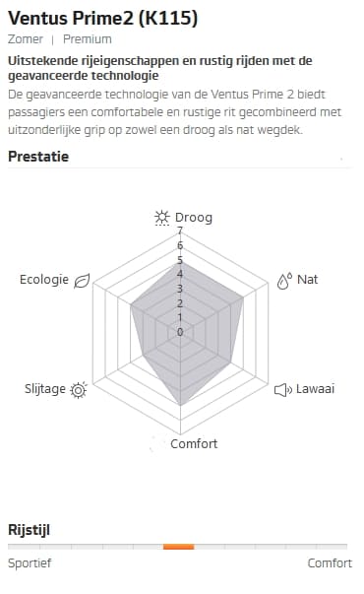Click the orange Rijstijl slider segment

[x=179, y=547]
